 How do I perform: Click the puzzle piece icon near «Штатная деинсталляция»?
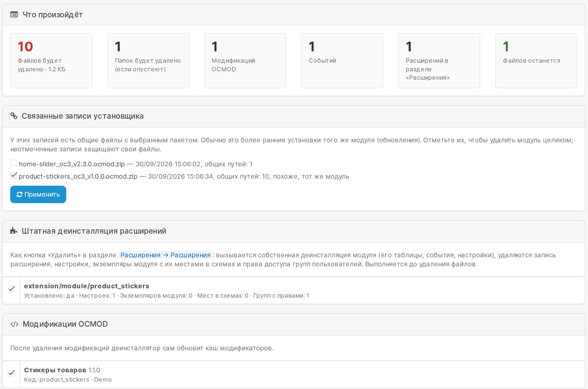point(14,231)
